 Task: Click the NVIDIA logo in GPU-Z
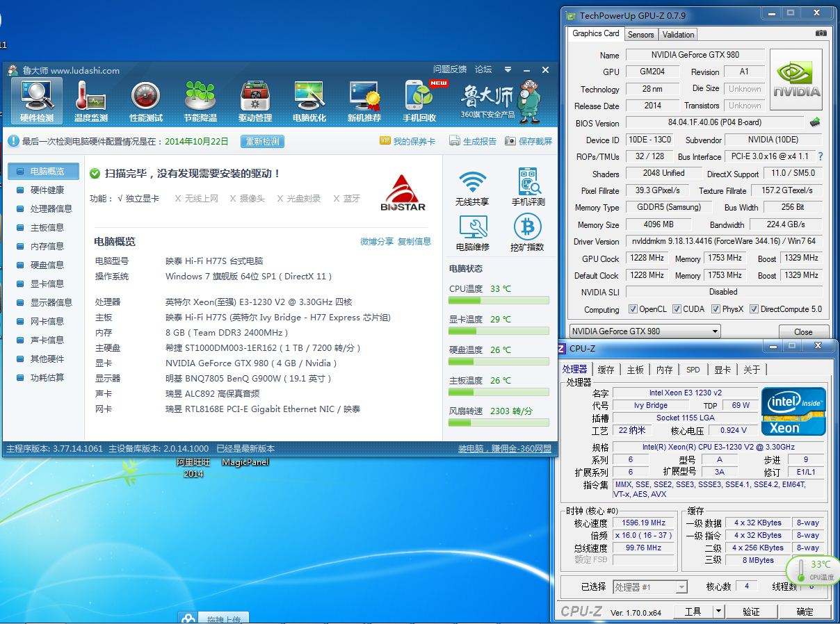[796, 80]
